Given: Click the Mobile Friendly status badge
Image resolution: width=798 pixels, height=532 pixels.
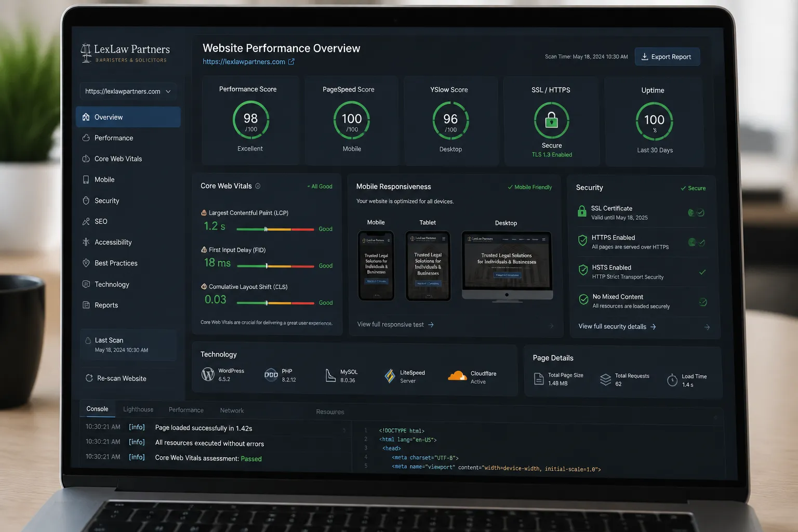Looking at the screenshot, I should tap(530, 187).
